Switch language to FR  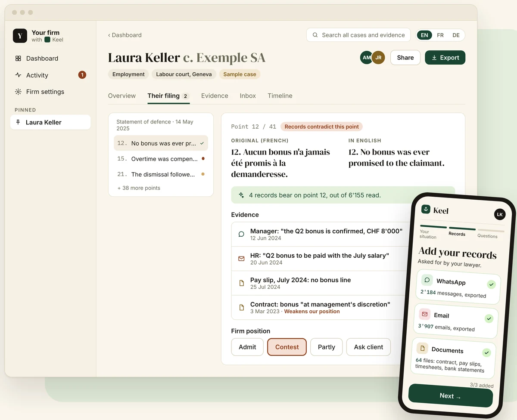(x=440, y=35)
